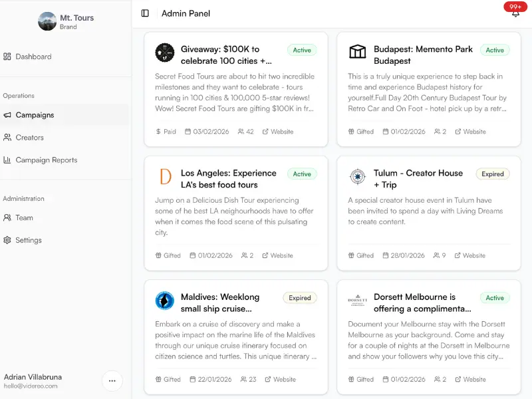The height and width of the screenshot is (399, 532).
Task: Click the Tulum campaign compass logo
Action: click(357, 177)
